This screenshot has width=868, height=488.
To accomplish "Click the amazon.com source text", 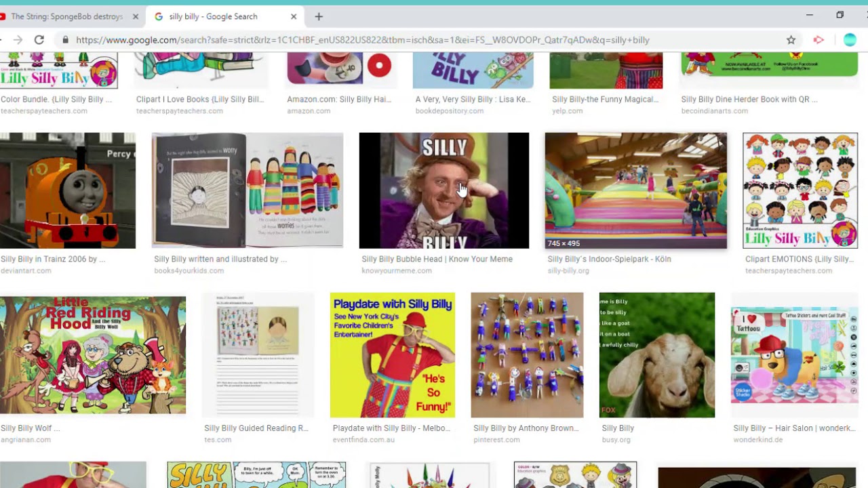I will coord(309,110).
